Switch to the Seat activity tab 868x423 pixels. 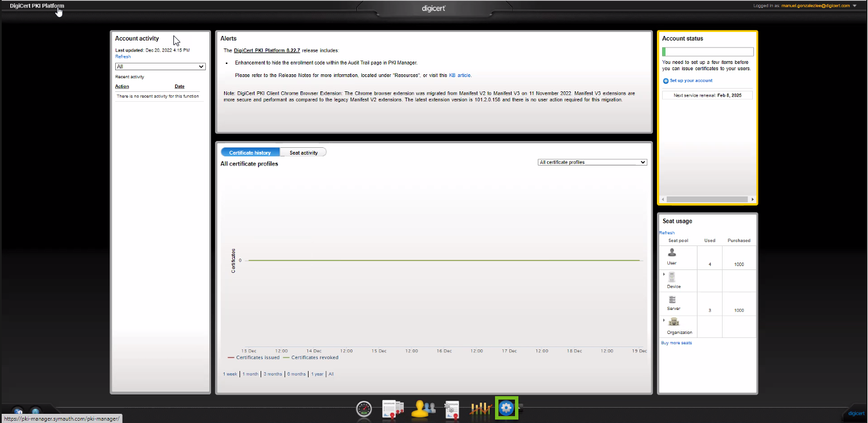pos(303,152)
